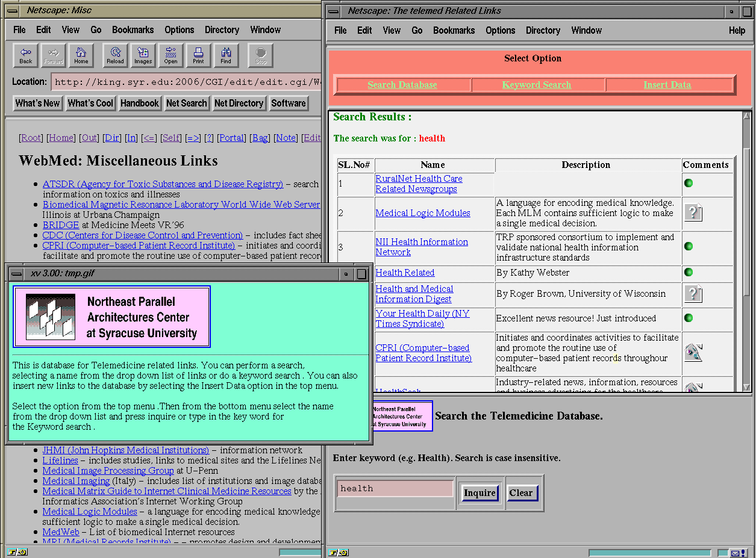This screenshot has height=558, width=756.
Task: Open the xv window menu button
Action: (16, 274)
